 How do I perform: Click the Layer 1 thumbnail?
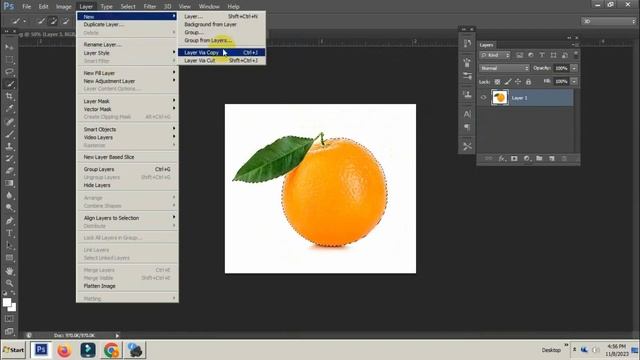[x=500, y=98]
